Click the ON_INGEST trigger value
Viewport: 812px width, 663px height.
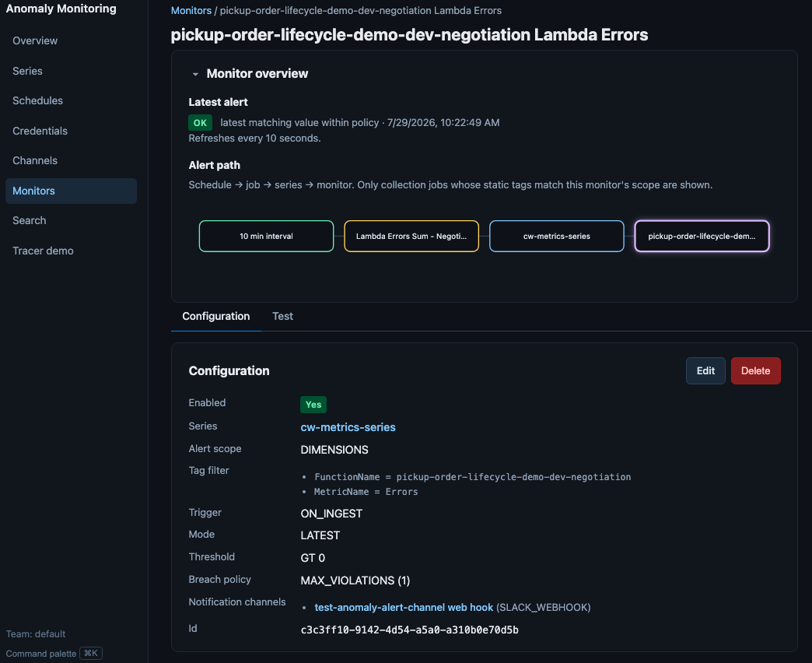coord(331,514)
